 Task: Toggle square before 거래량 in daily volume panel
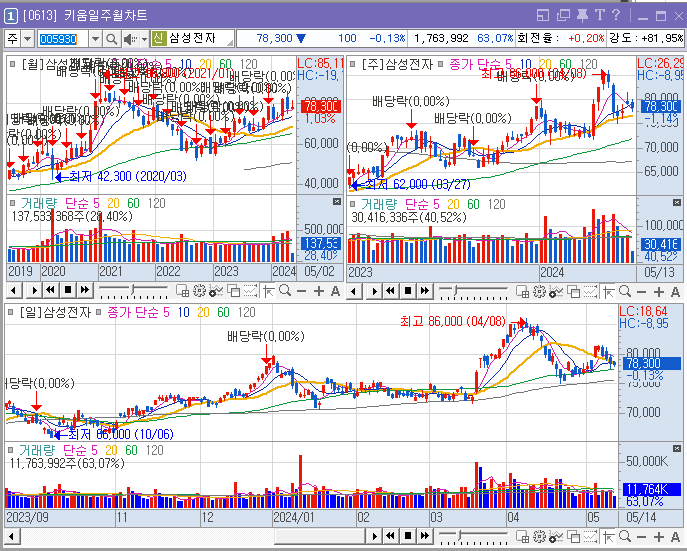click(11, 450)
